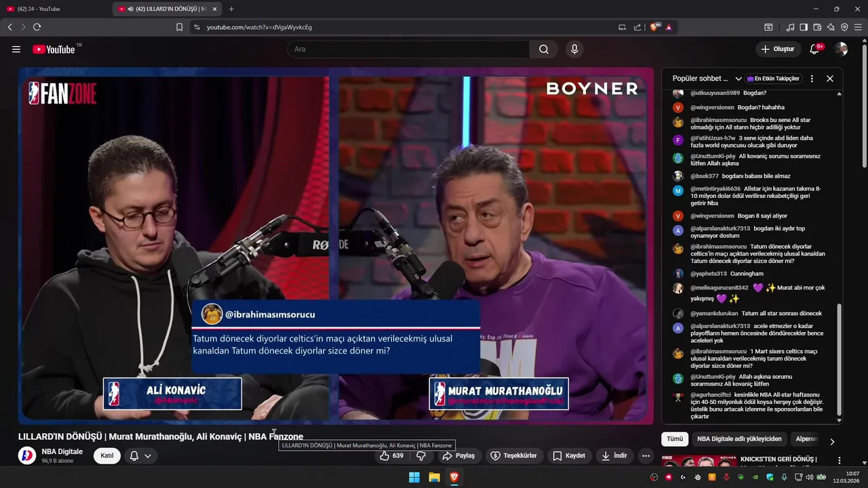Open more actions ellipsis under video
Viewport: 868px width, 488px height.
pos(646,455)
